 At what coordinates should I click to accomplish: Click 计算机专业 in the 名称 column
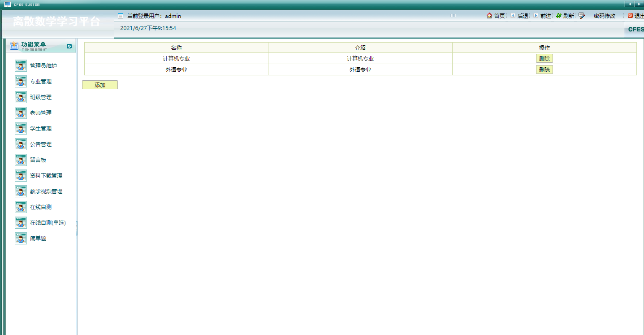point(176,59)
